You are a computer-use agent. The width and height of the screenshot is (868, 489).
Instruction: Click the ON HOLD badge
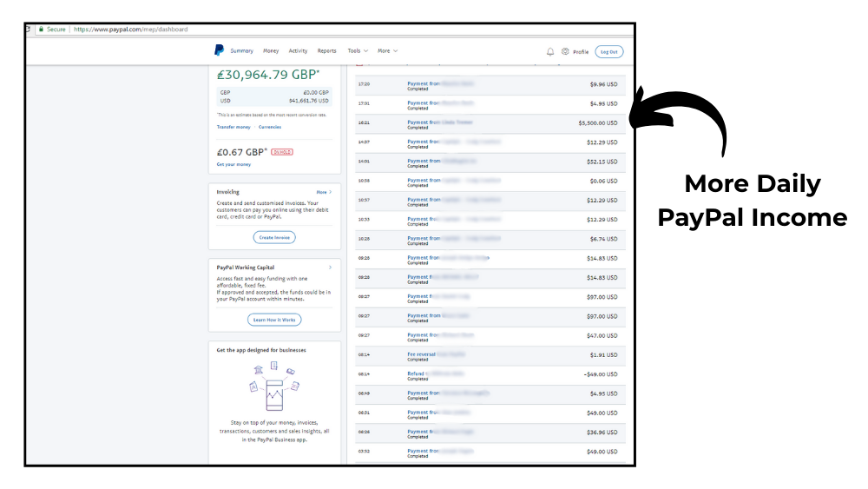point(282,152)
